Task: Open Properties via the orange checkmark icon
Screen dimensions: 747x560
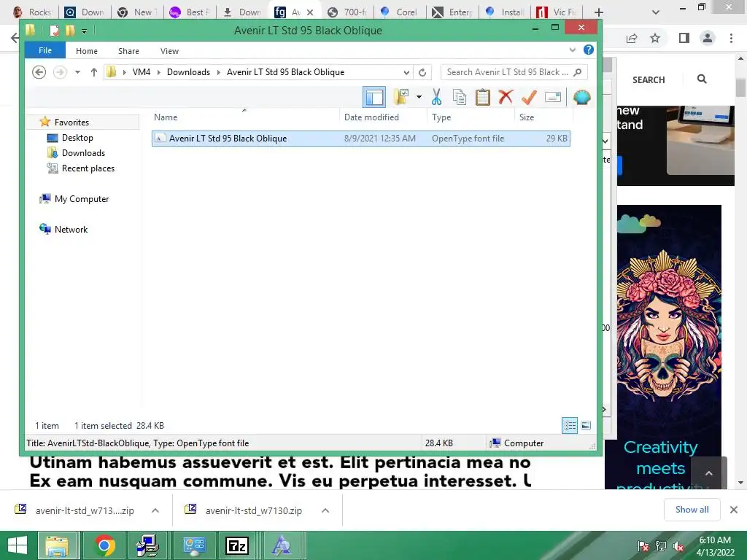Action: pos(529,97)
